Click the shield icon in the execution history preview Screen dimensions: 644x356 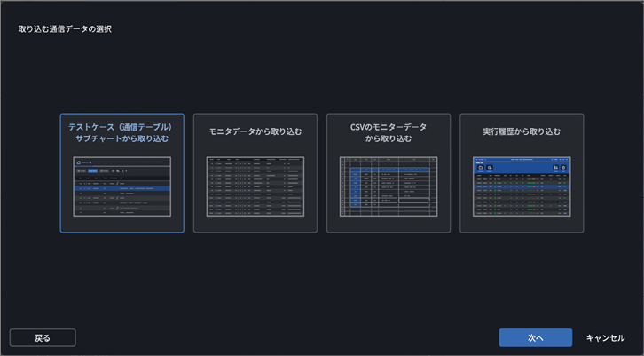pos(563,168)
